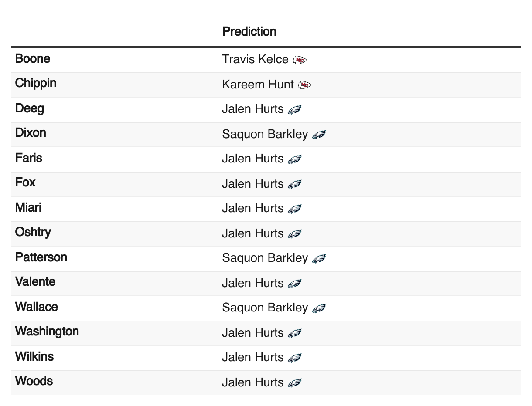Click Kareem Hunt prediction text
Viewport: 532px width, 406px height.
click(x=258, y=85)
